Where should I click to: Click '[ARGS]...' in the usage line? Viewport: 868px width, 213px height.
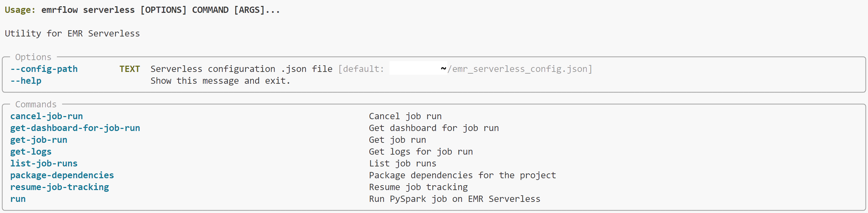(x=257, y=10)
